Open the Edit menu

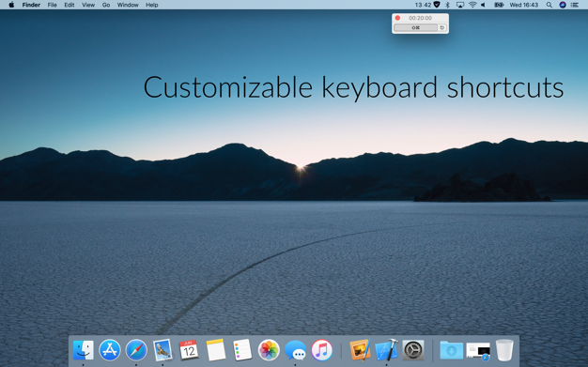click(x=70, y=5)
